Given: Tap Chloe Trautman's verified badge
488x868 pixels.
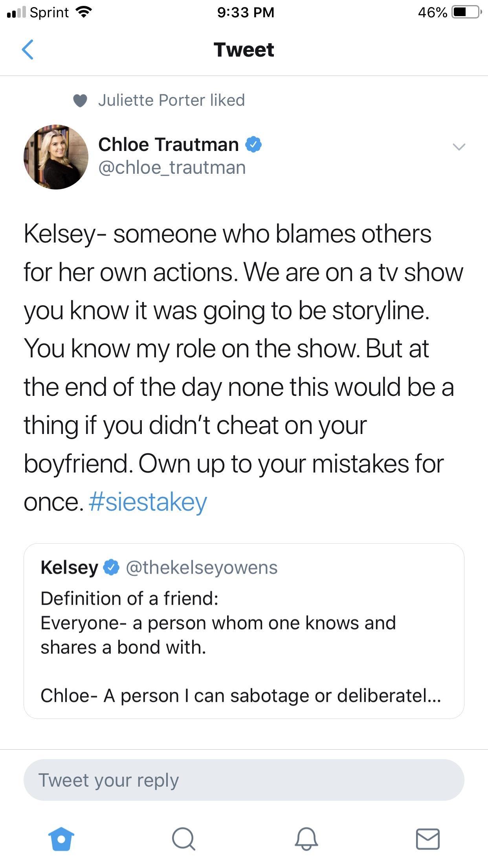Looking at the screenshot, I should (253, 144).
